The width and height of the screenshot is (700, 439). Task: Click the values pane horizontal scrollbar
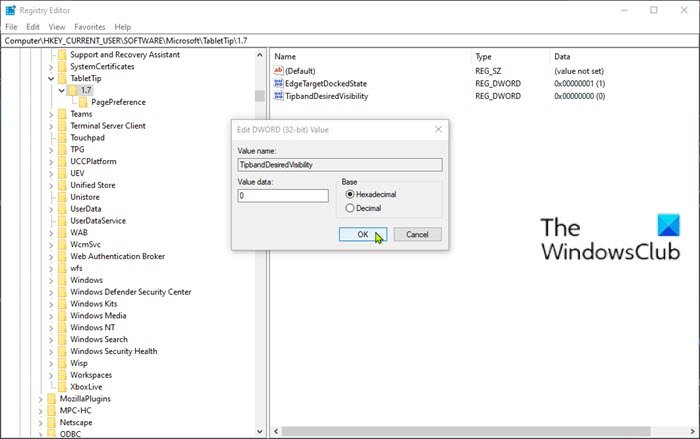pyautogui.click(x=466, y=431)
